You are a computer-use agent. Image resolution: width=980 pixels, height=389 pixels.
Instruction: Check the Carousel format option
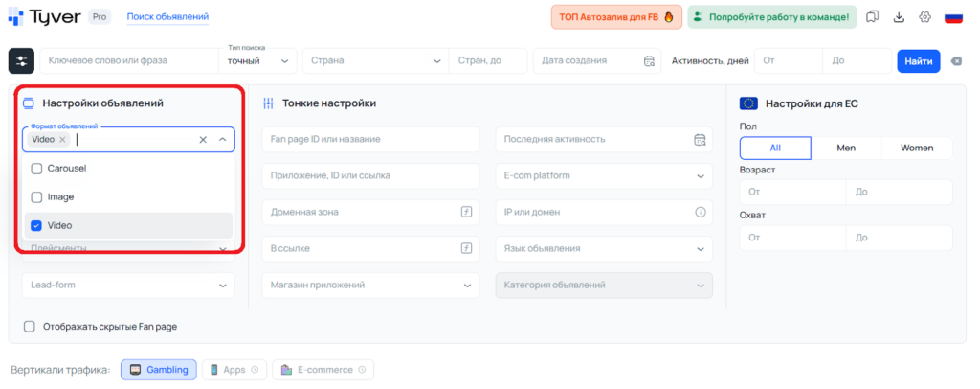pyautogui.click(x=37, y=168)
